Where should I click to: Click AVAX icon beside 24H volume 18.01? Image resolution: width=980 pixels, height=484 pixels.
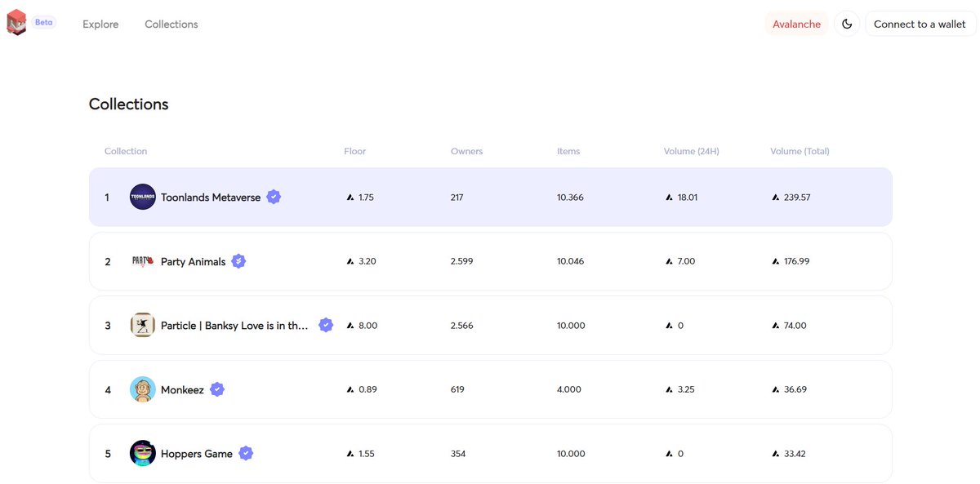pos(670,198)
